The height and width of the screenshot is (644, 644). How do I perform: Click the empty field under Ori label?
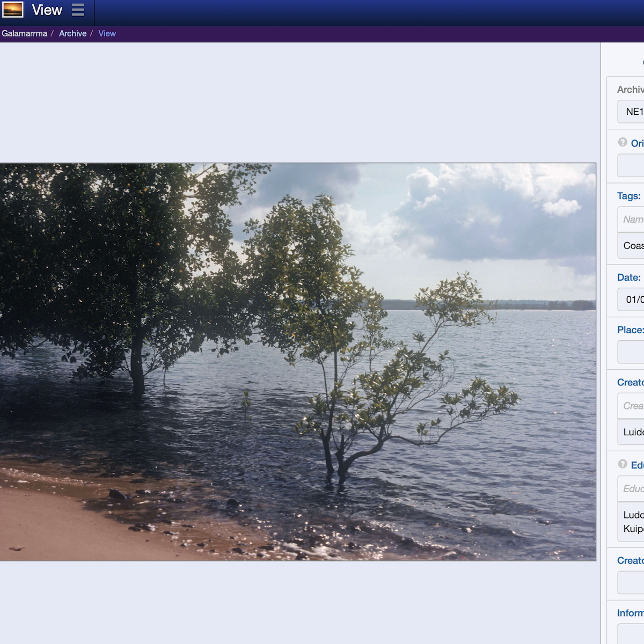(x=631, y=165)
